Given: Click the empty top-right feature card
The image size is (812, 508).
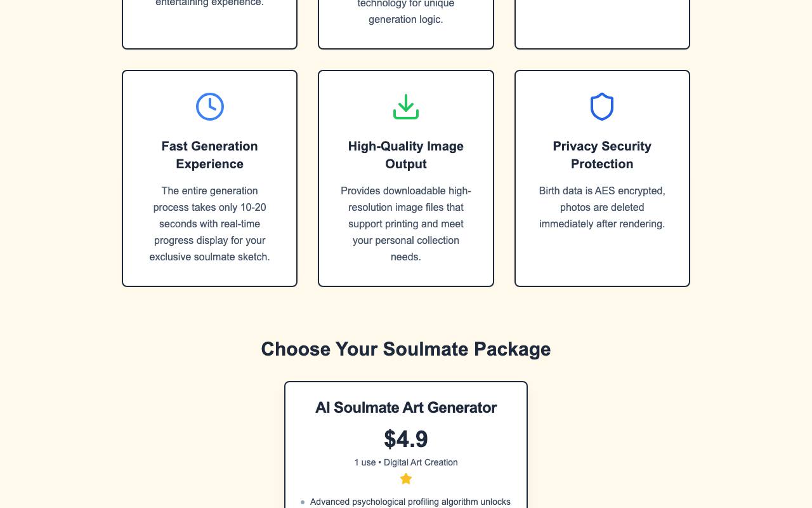Looking at the screenshot, I should click(x=602, y=24).
